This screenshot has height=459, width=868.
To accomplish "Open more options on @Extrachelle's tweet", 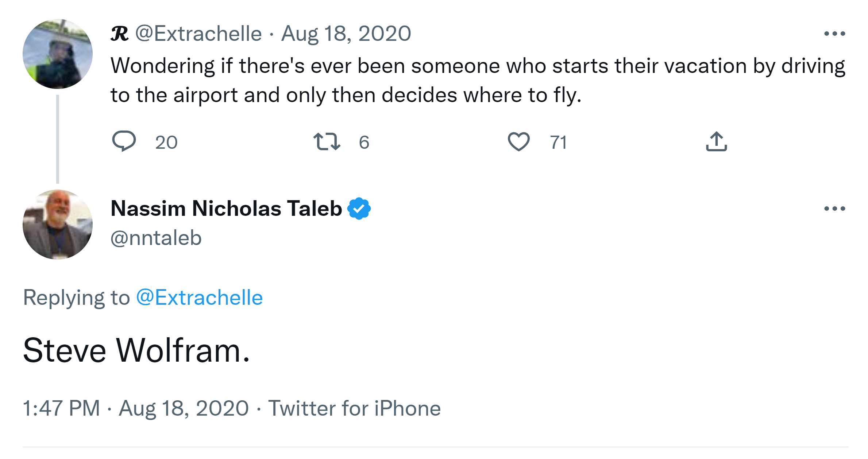I will tap(834, 34).
